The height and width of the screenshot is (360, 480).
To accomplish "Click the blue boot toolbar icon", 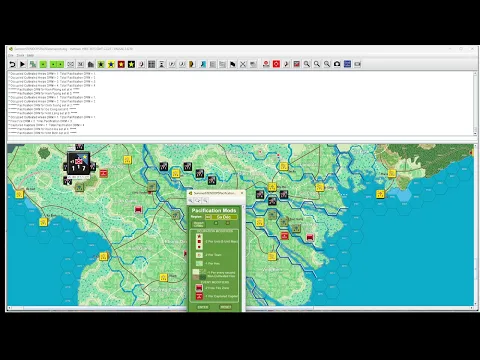I will pos(202,64).
